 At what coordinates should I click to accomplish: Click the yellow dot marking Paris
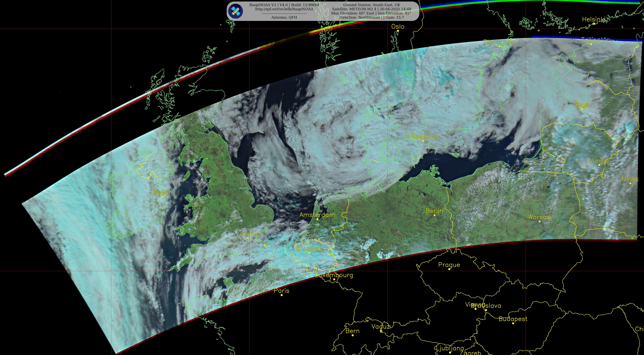tap(281, 295)
